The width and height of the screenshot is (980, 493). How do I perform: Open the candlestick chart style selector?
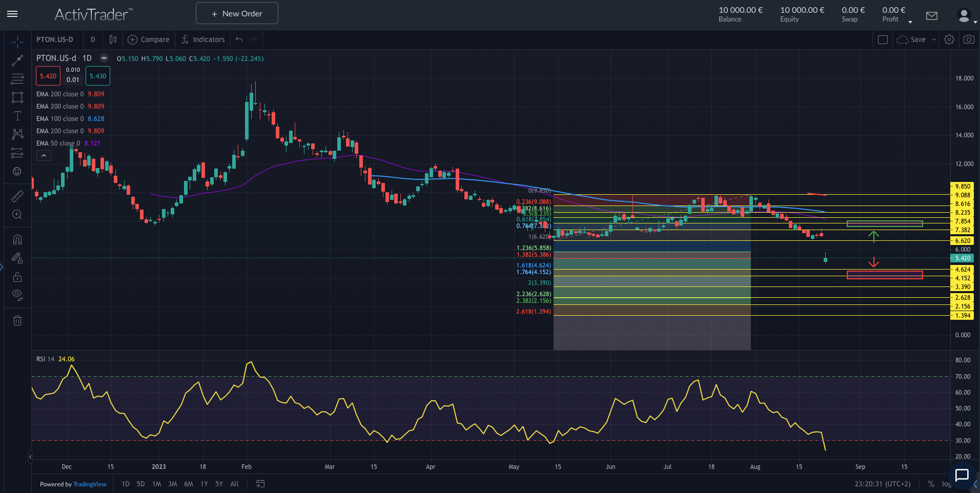(x=113, y=39)
